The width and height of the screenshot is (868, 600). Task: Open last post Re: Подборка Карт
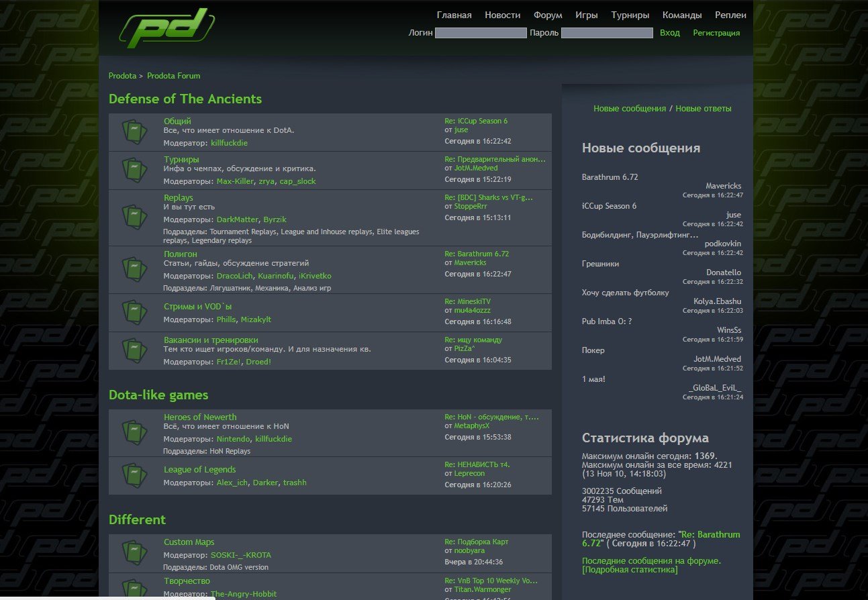[x=477, y=542]
